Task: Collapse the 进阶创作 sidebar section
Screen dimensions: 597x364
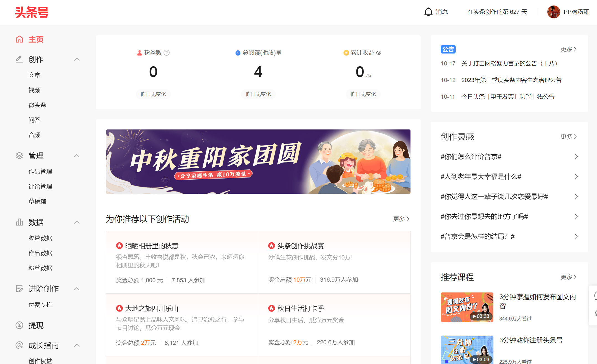Action: coord(77,289)
